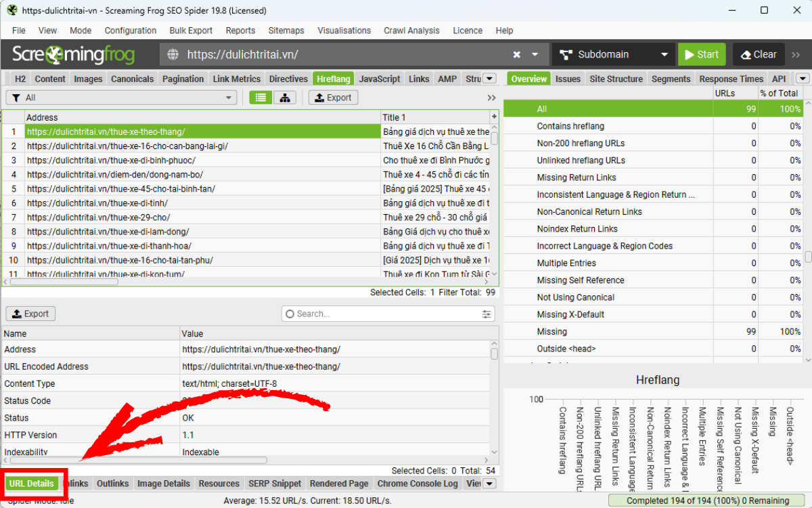This screenshot has height=508, width=812.
Task: Export the Hreflang table with upper Export
Action: coord(333,98)
